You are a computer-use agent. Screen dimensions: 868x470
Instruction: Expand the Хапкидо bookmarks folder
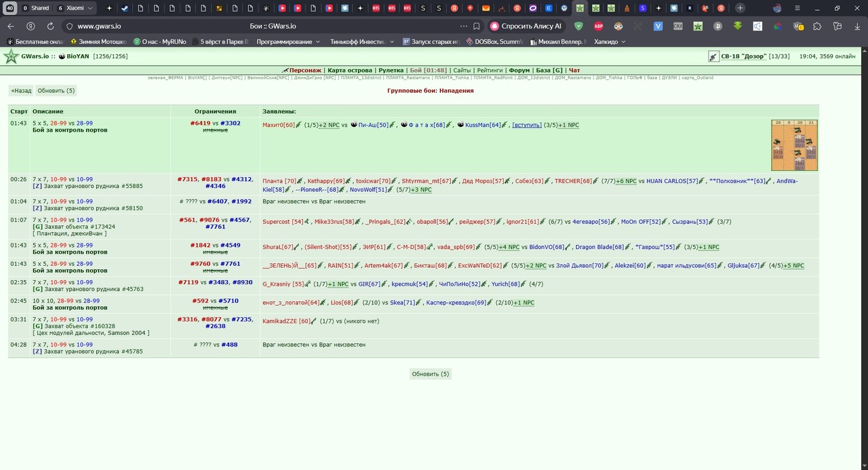[610, 41]
